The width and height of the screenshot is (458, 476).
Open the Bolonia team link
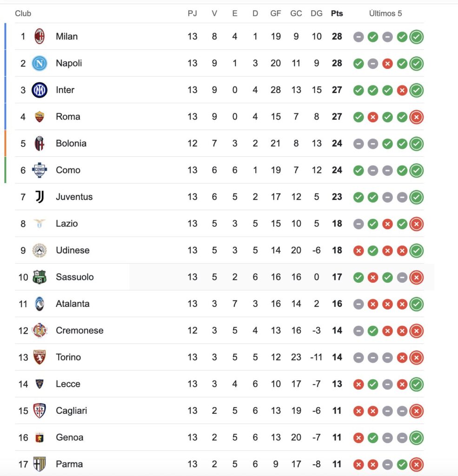pos(71,143)
